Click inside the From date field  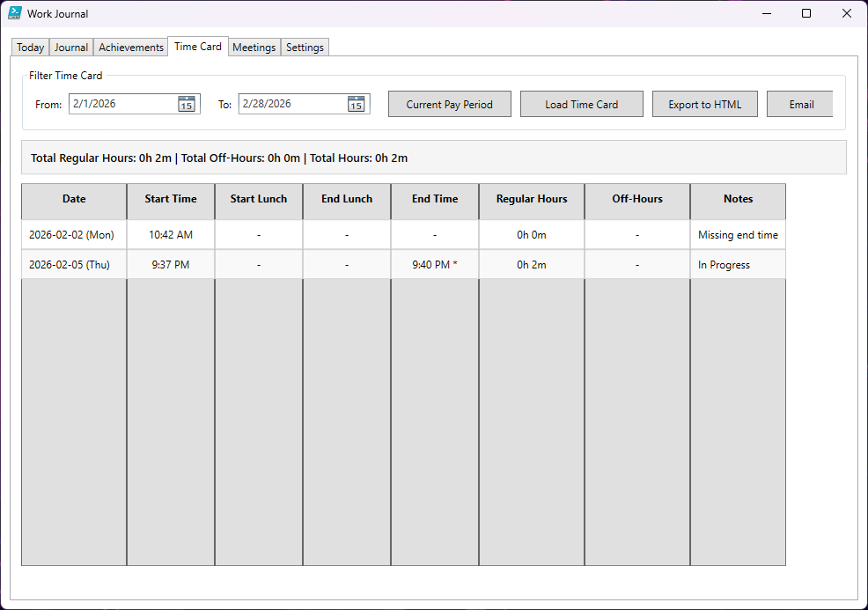point(121,104)
